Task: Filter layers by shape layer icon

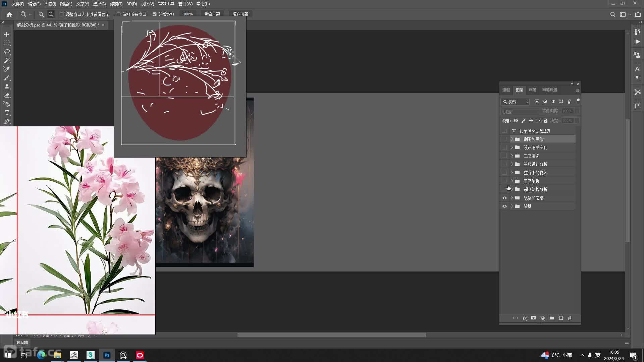Action: (561, 102)
